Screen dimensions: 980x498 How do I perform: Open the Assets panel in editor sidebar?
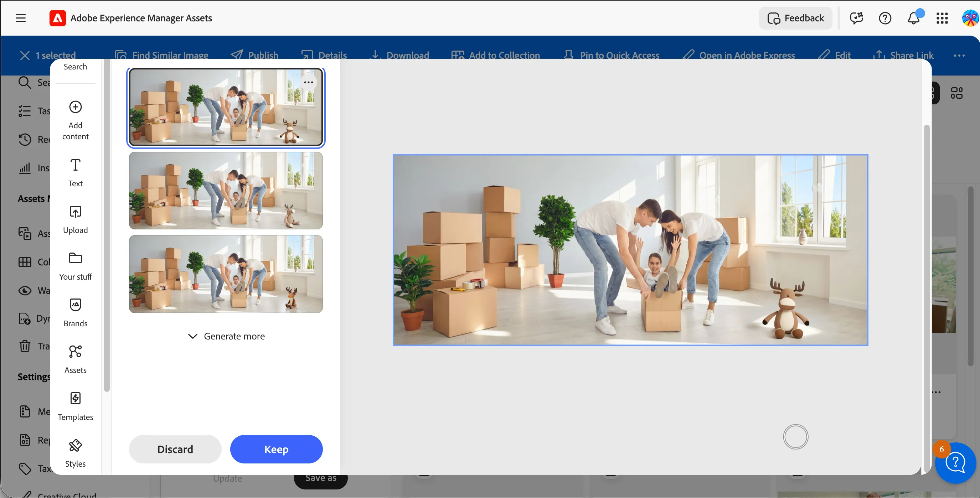[x=75, y=360]
